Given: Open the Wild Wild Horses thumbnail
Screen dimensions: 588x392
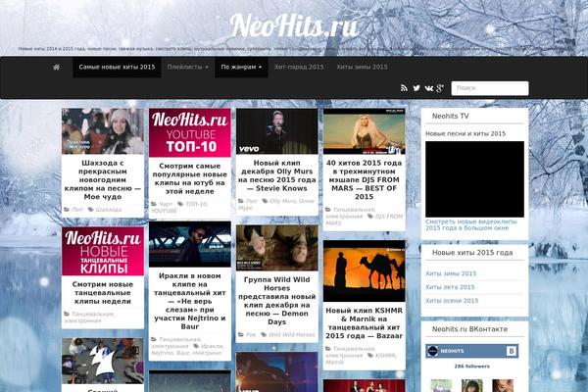Looking at the screenshot, I should (276, 248).
